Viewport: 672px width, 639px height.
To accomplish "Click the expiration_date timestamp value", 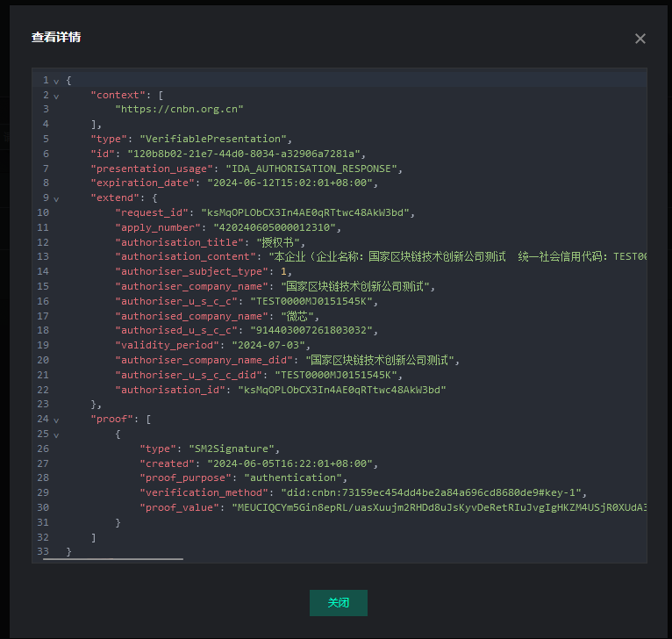I will coord(291,183).
